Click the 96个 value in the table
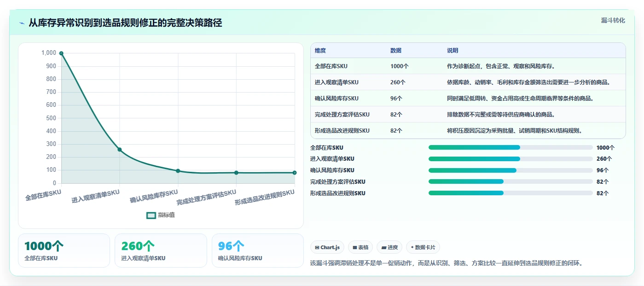Viewport: 644px width, 286px height. [x=396, y=99]
